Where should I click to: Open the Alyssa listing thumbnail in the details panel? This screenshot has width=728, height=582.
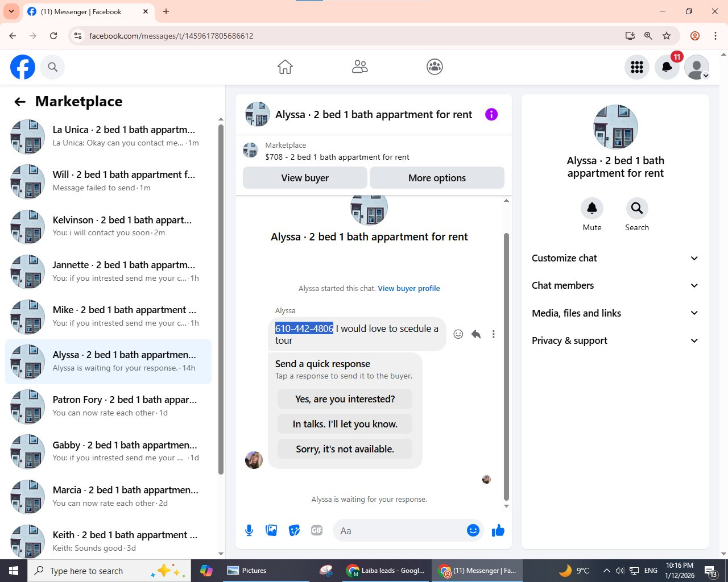pos(615,127)
